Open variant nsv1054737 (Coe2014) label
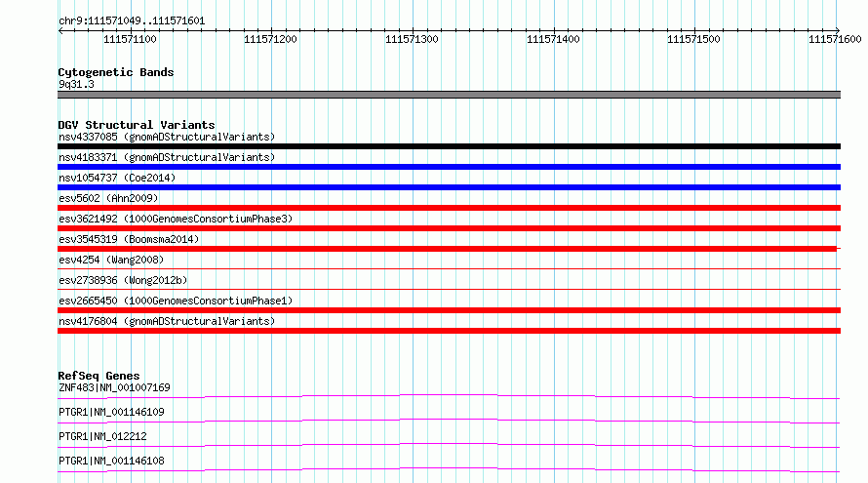Screen dimensions: 868x483 [x=117, y=178]
